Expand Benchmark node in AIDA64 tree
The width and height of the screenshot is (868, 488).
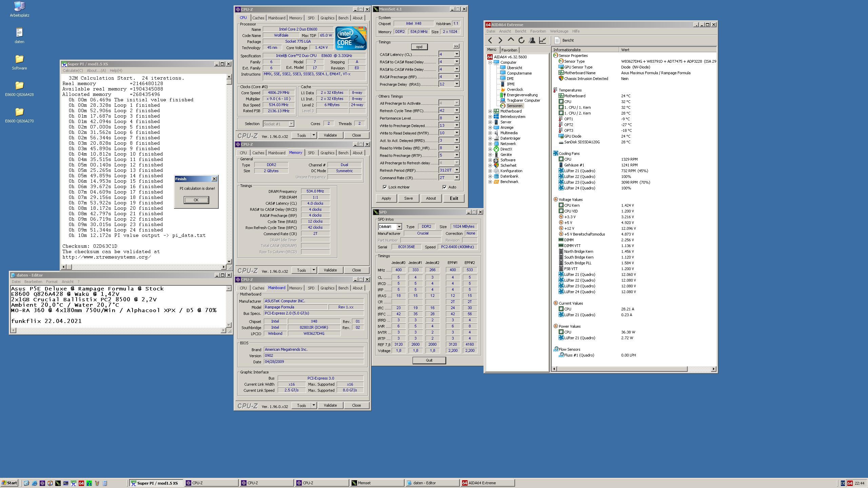(490, 182)
